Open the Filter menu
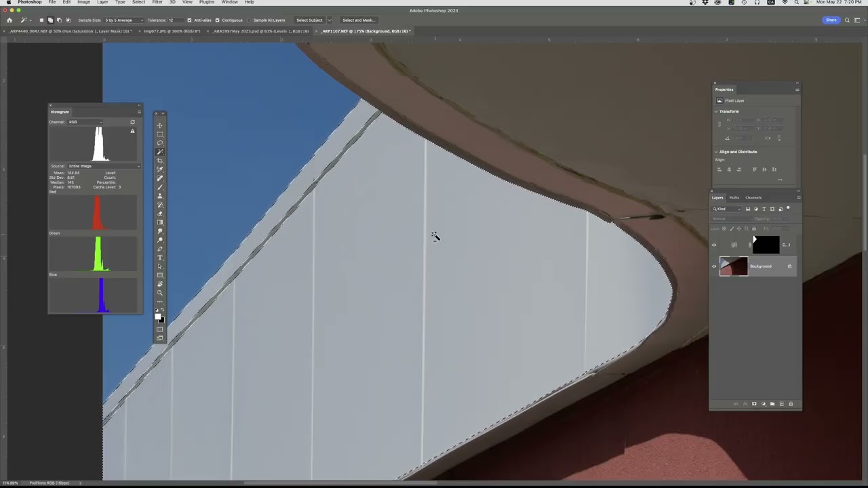This screenshot has width=868, height=488. (x=157, y=2)
